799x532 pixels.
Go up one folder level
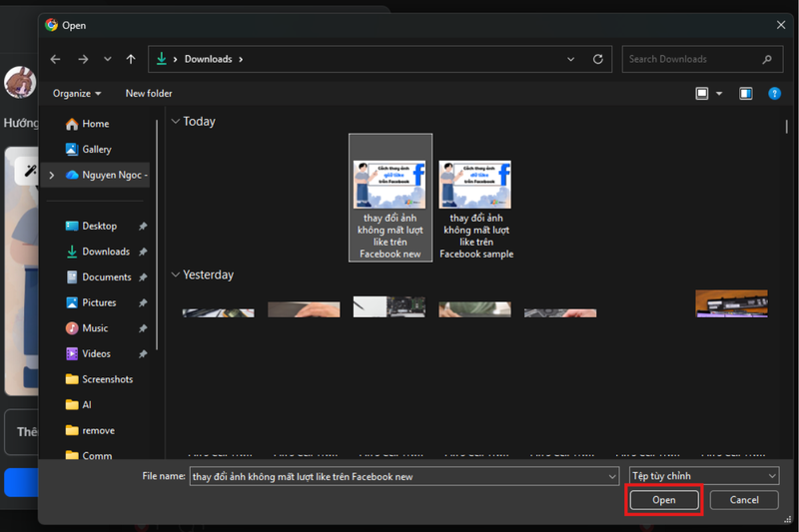pos(131,59)
